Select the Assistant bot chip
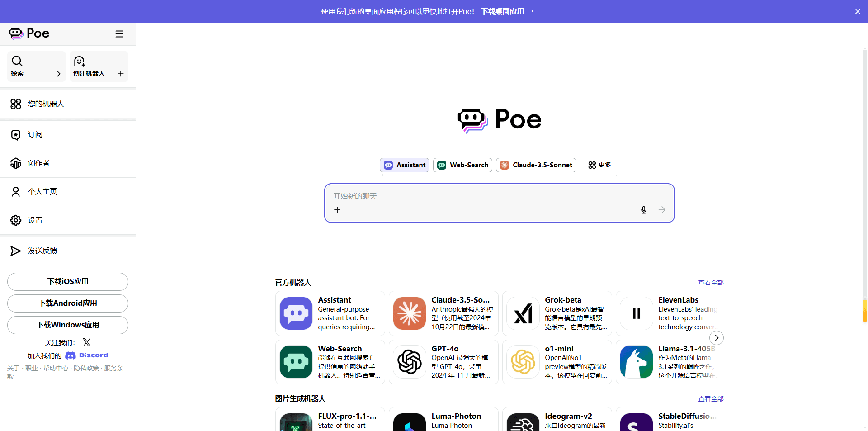The height and width of the screenshot is (431, 868). (405, 165)
